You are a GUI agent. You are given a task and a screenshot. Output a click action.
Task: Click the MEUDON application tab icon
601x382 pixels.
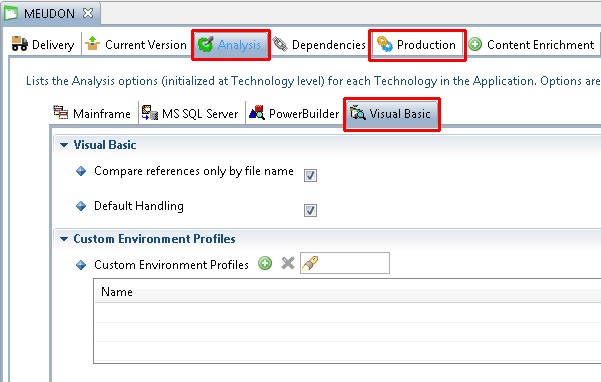11,13
